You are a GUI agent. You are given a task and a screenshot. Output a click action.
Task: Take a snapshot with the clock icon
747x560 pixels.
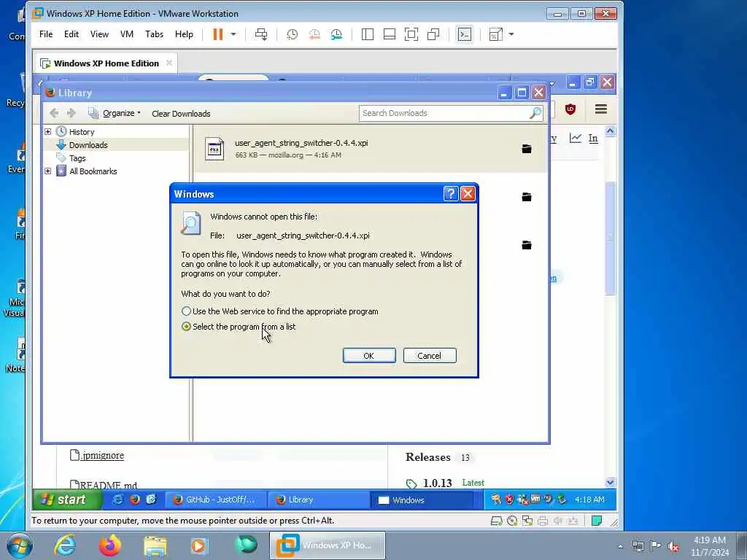[292, 34]
